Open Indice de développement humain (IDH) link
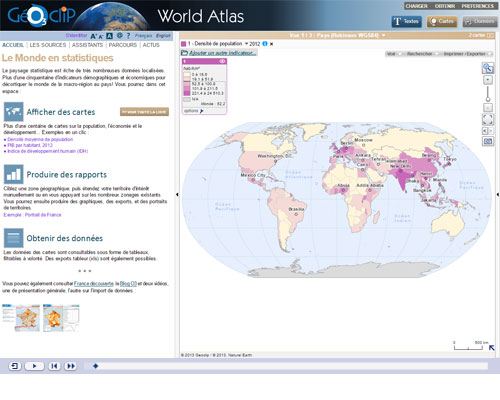 point(48,151)
